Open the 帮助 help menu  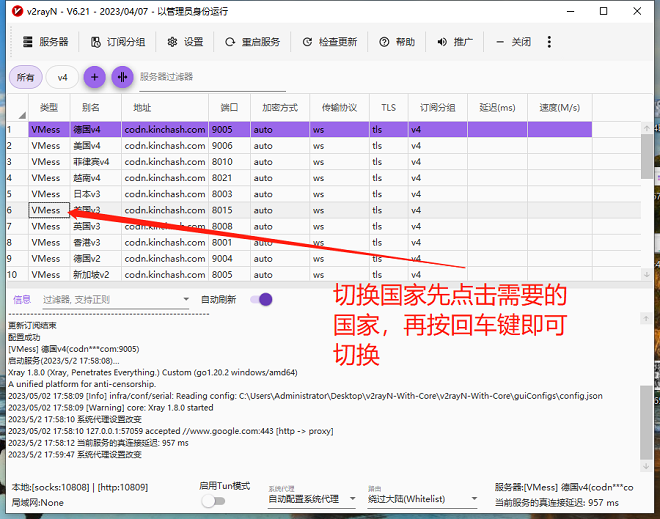click(x=397, y=42)
